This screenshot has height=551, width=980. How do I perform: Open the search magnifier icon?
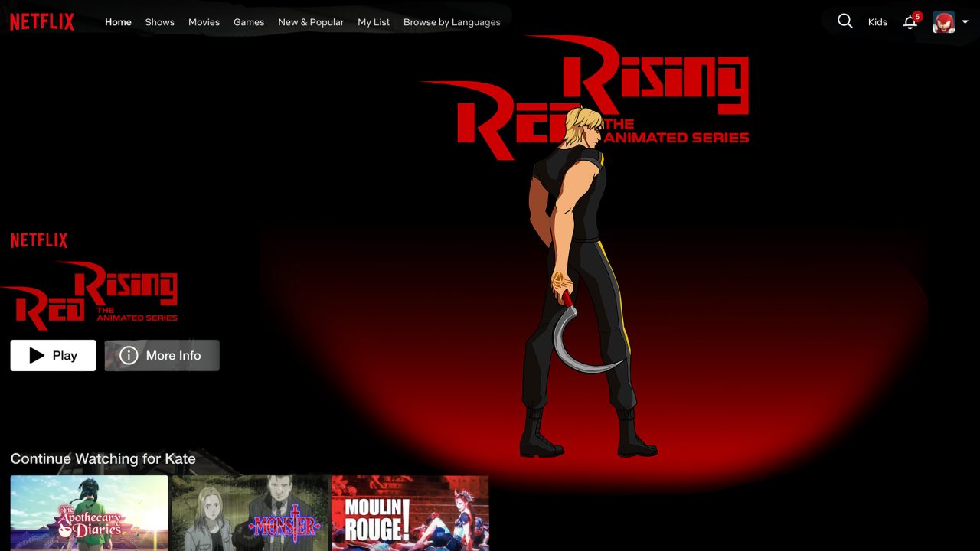tap(844, 21)
